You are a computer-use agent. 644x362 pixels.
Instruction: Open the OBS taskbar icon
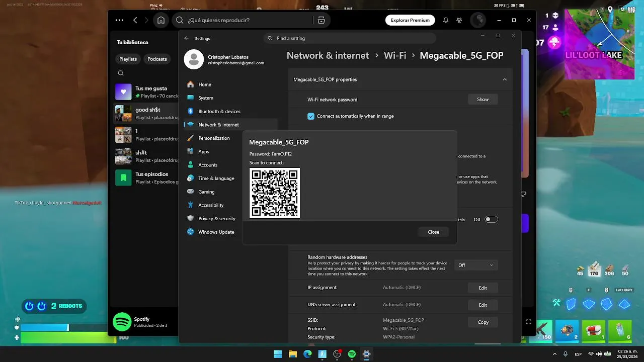[x=337, y=354]
